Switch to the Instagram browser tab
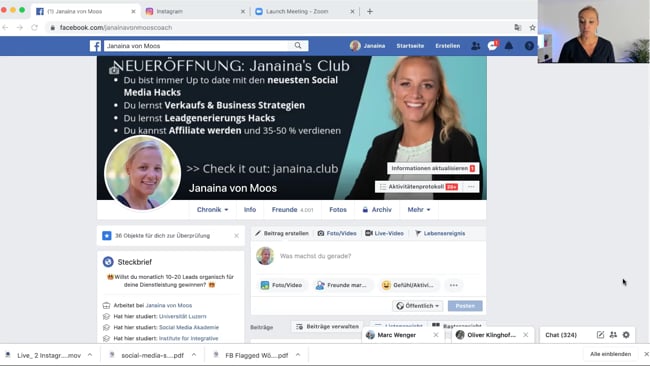Viewport: 650px width, 366px height. pos(195,12)
